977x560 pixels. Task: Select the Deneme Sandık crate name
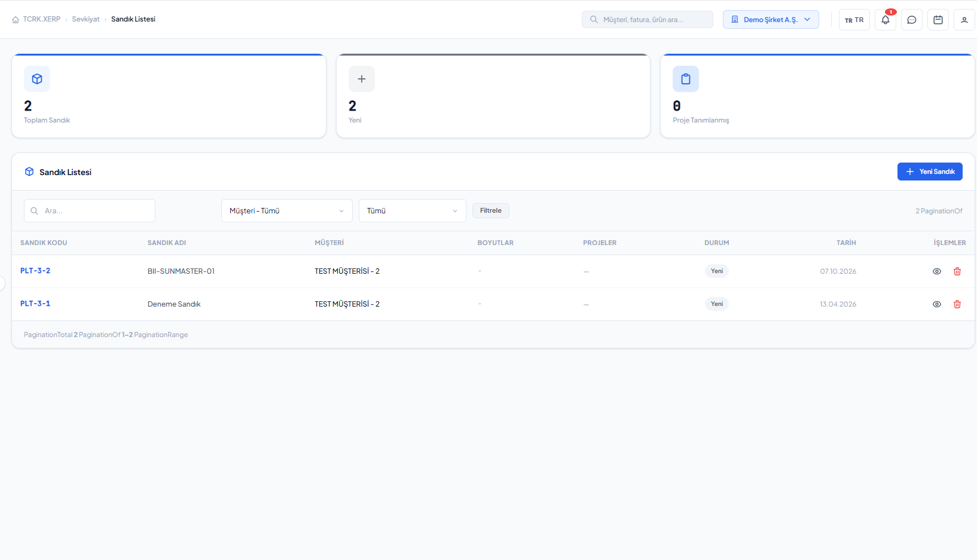[174, 304]
